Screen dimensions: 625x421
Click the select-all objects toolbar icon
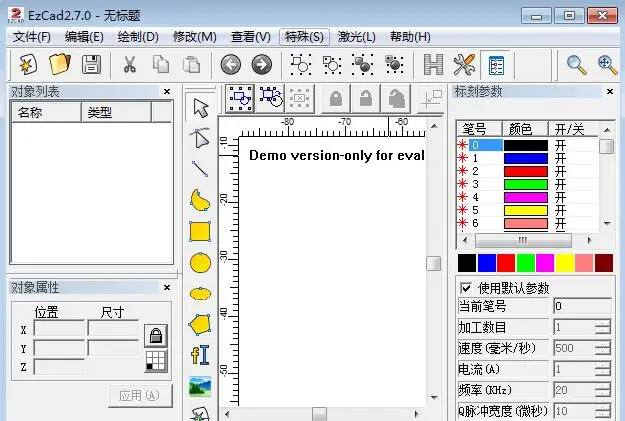(x=240, y=98)
